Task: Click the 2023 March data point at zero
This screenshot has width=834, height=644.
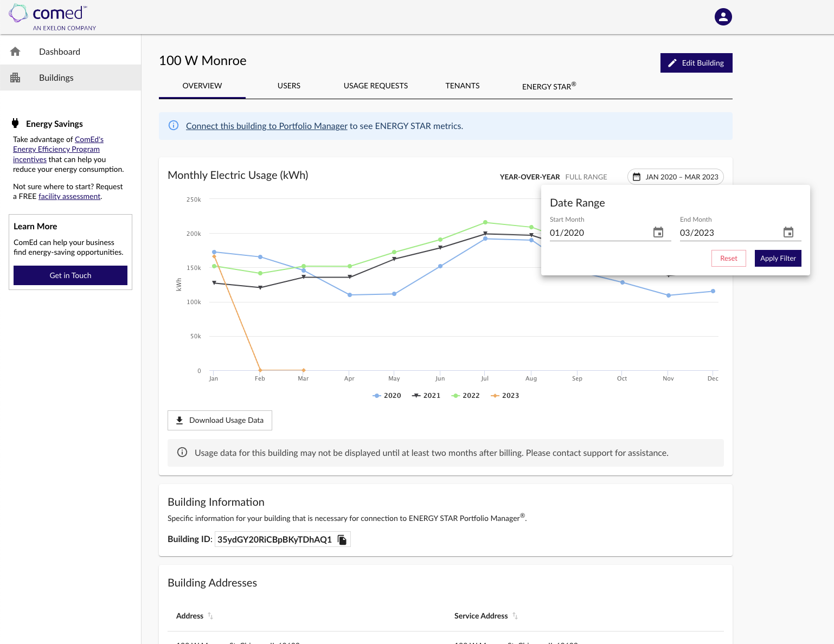Action: pos(304,370)
